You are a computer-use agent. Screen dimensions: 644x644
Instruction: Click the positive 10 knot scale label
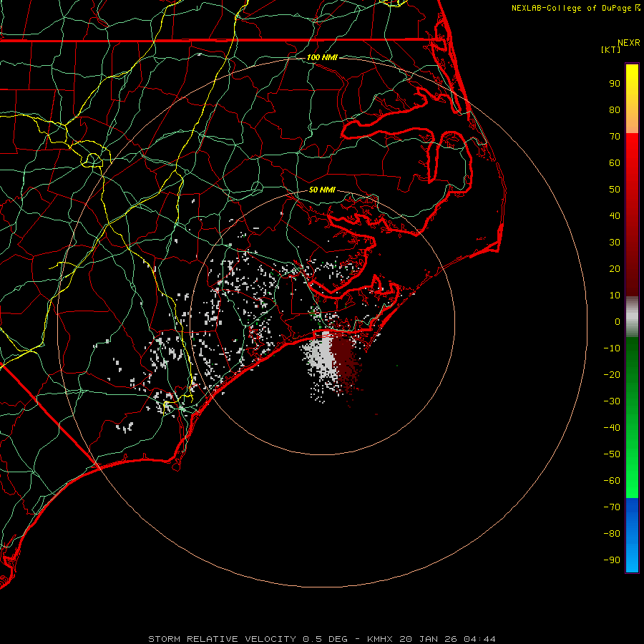point(615,296)
